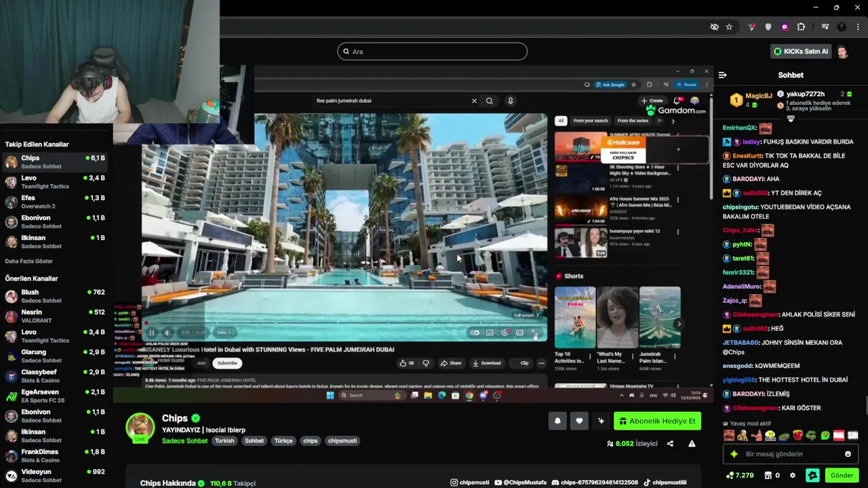Show more channels via Daha Fazla Göster
The height and width of the screenshot is (488, 868).
pos(28,261)
